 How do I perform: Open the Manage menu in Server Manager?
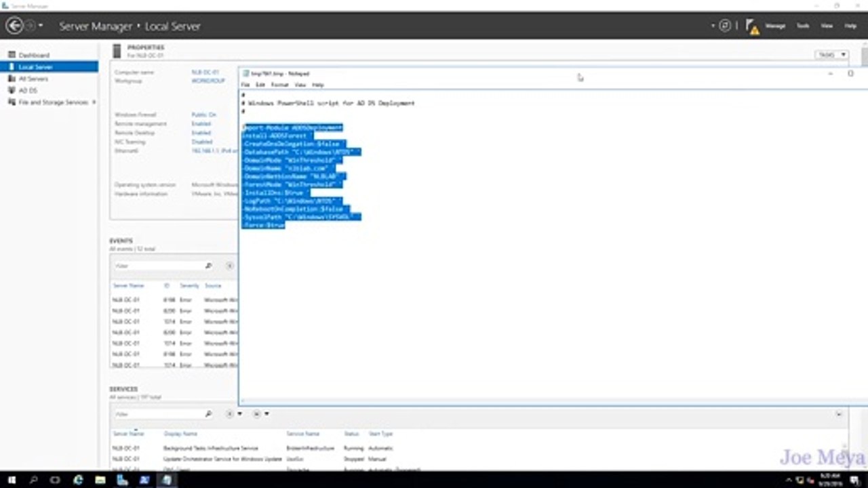[775, 26]
